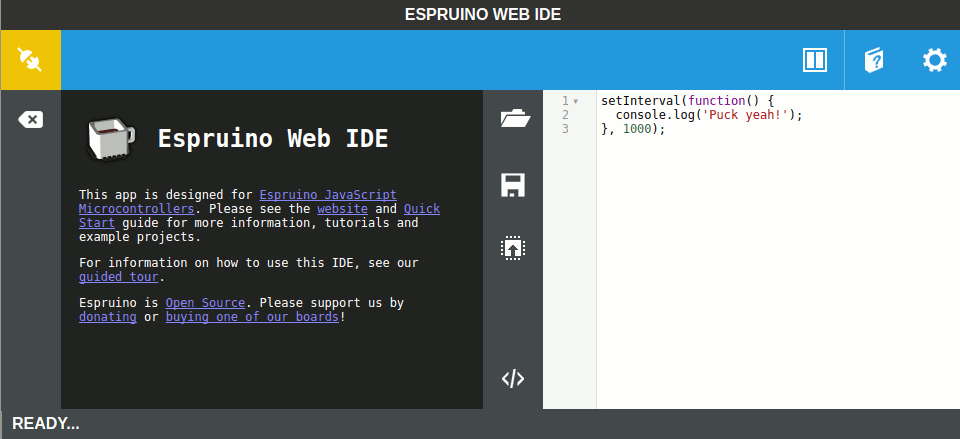Click the console.log line in editor
This screenshot has height=439, width=960.
[x=708, y=115]
